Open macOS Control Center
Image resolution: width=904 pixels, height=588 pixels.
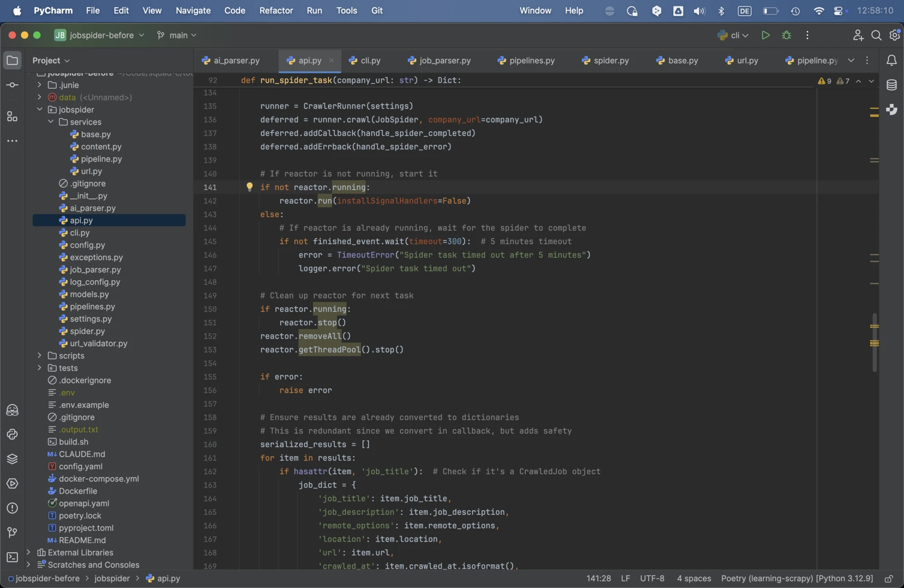click(838, 11)
